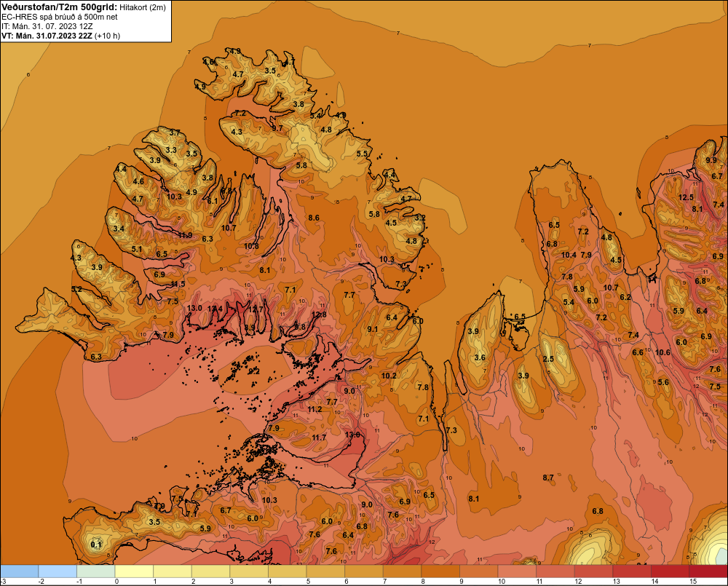
Task: Click the '(+10 h)' forecast offset text
Action: coord(107,36)
